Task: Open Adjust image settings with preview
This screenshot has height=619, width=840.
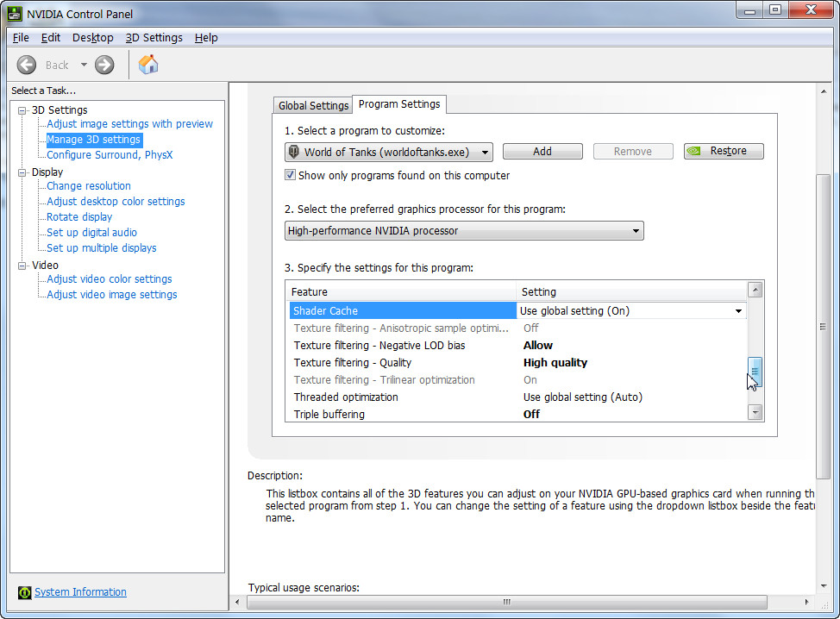Action: 129,123
